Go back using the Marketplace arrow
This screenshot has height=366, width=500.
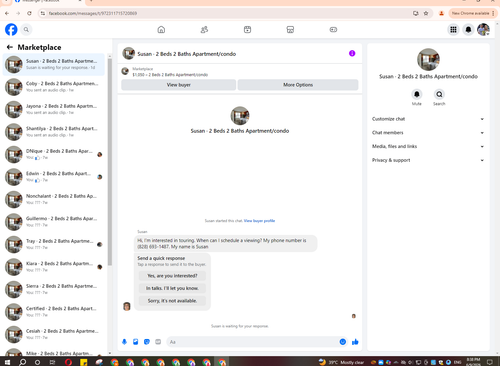(x=10, y=47)
